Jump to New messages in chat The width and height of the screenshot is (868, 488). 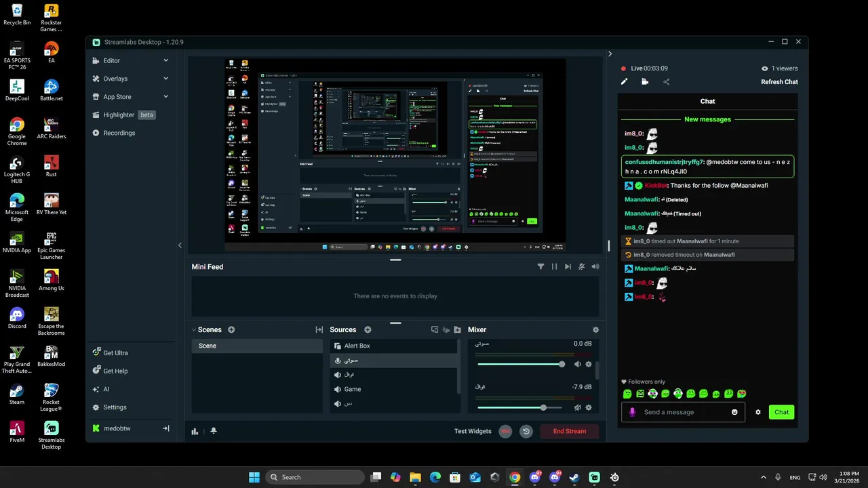tap(707, 119)
